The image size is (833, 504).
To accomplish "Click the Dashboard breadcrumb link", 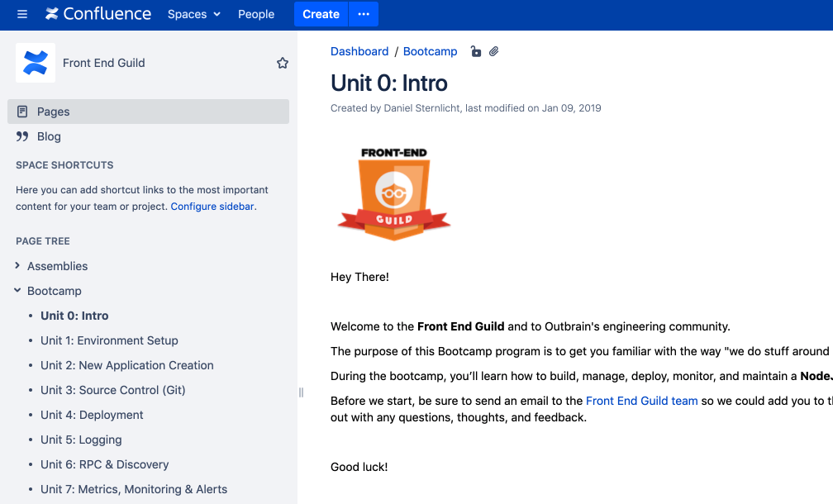I will pyautogui.click(x=359, y=51).
